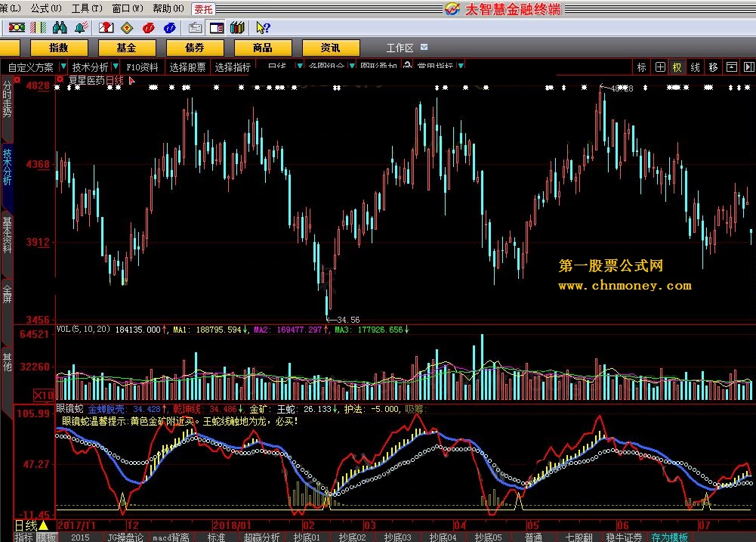Toggle the 标 marker button
Viewport: 756px width, 542px height.
tap(642, 67)
